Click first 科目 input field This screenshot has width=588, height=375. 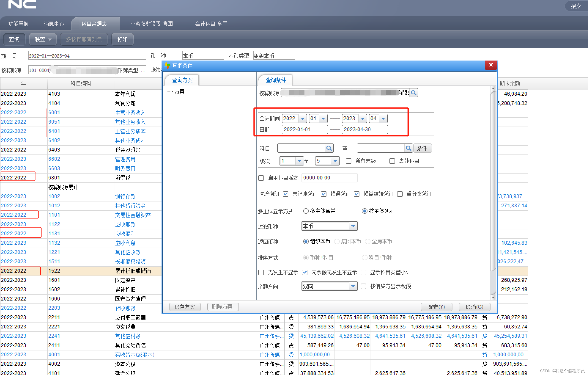[x=301, y=148]
